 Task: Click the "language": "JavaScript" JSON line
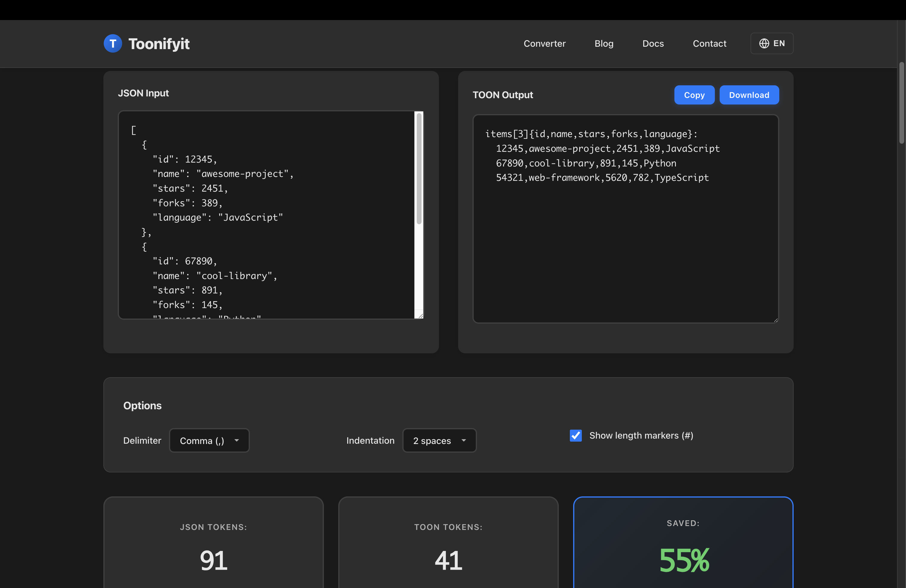click(218, 218)
